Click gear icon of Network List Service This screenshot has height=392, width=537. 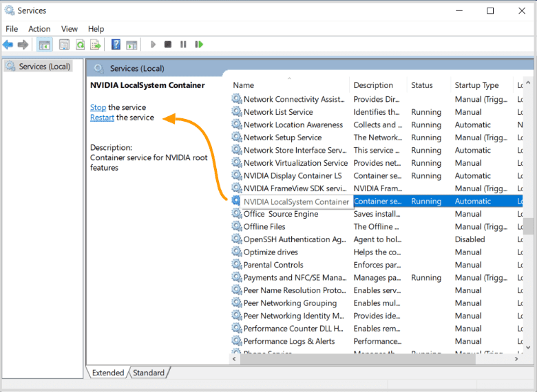click(237, 111)
